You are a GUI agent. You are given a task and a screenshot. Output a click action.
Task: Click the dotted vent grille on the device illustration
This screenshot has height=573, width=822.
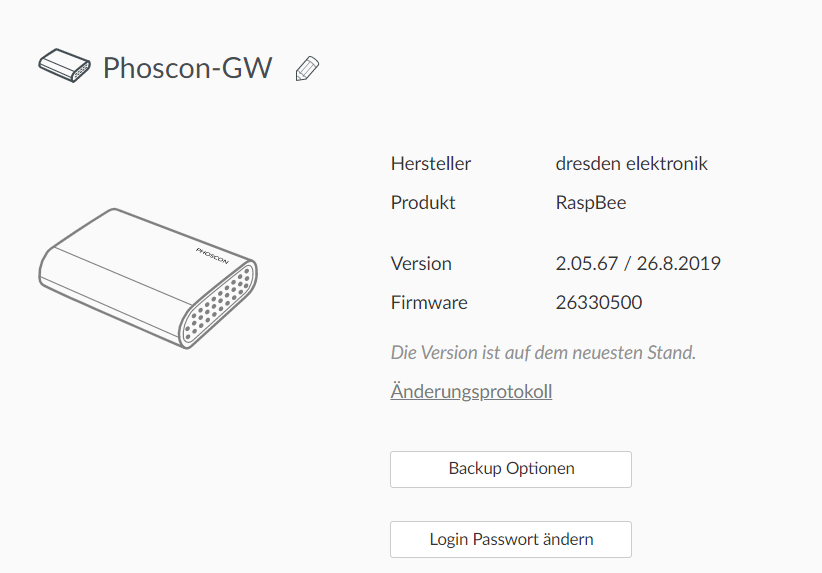pos(220,303)
